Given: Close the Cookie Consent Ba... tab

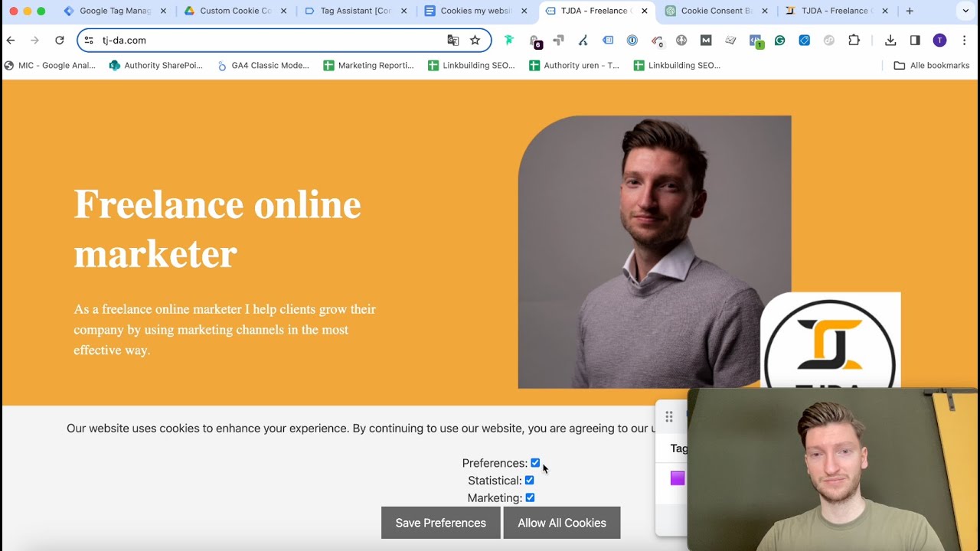Looking at the screenshot, I should (x=764, y=11).
